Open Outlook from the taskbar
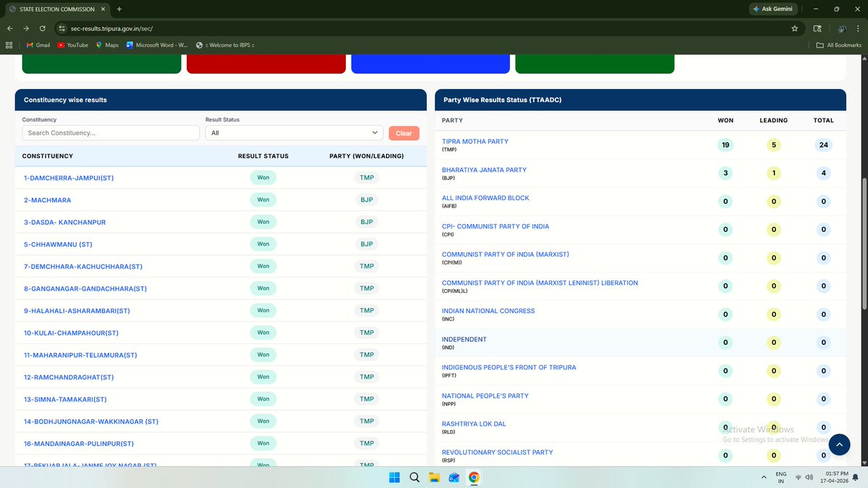The width and height of the screenshot is (868, 488). pyautogui.click(x=454, y=477)
